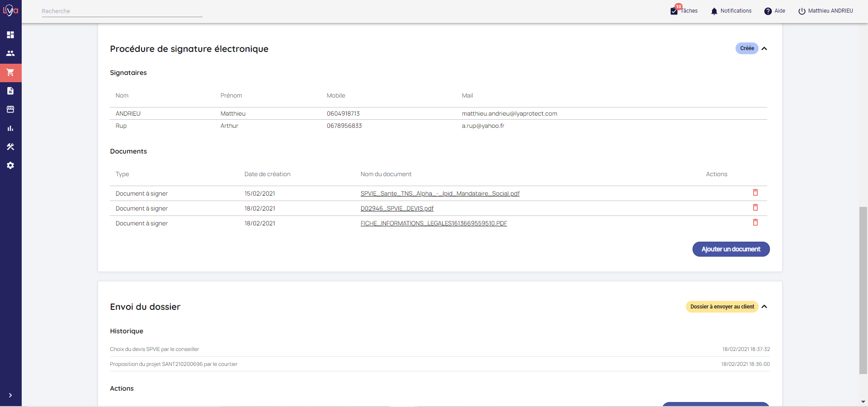Screen dimensions: 868x407
Task: Collapse the Envoi du dossier section
Action: (764, 307)
